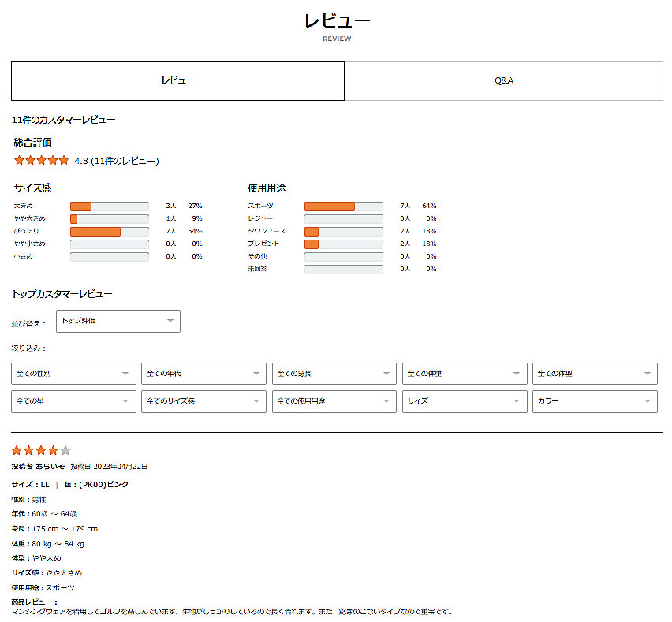672x622 pixels.
Task: Expand the 全ての体型 body type filter
Action: click(x=595, y=374)
